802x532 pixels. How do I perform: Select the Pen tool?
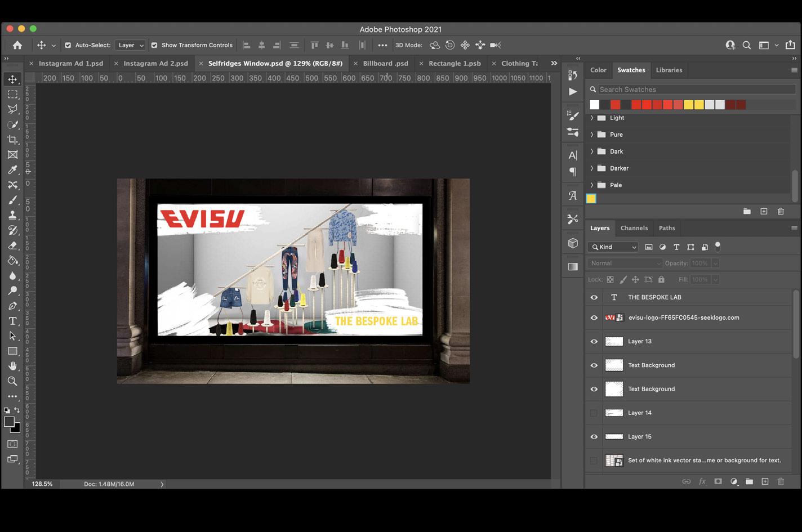[x=12, y=306]
